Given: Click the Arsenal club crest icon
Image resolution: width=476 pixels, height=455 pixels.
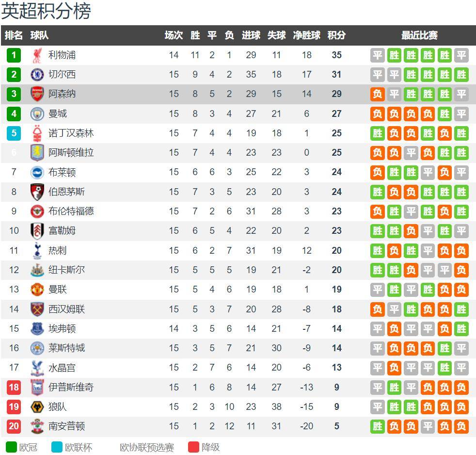Looking at the screenshot, I should [37, 94].
